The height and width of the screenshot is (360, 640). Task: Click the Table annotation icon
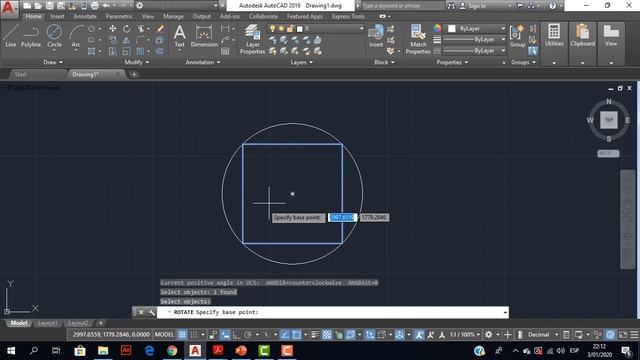pos(225,51)
